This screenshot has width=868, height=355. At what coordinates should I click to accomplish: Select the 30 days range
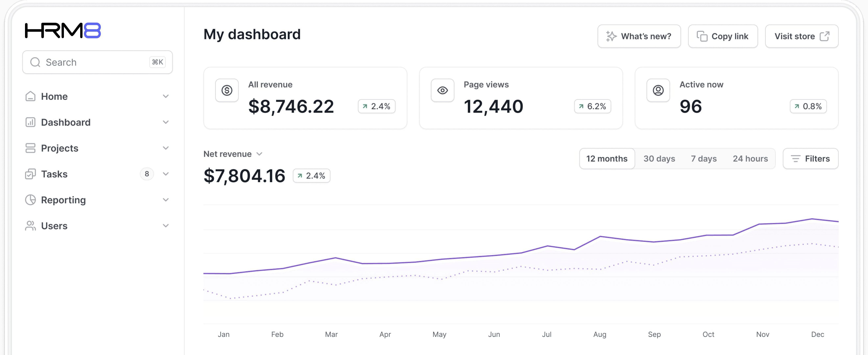pyautogui.click(x=659, y=159)
